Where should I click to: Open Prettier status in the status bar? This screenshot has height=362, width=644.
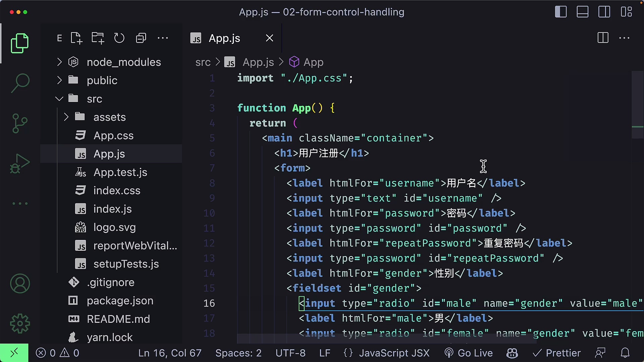(x=557, y=353)
